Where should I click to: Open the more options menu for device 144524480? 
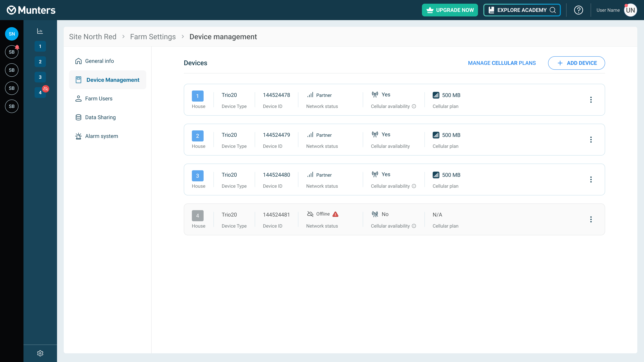click(x=591, y=179)
